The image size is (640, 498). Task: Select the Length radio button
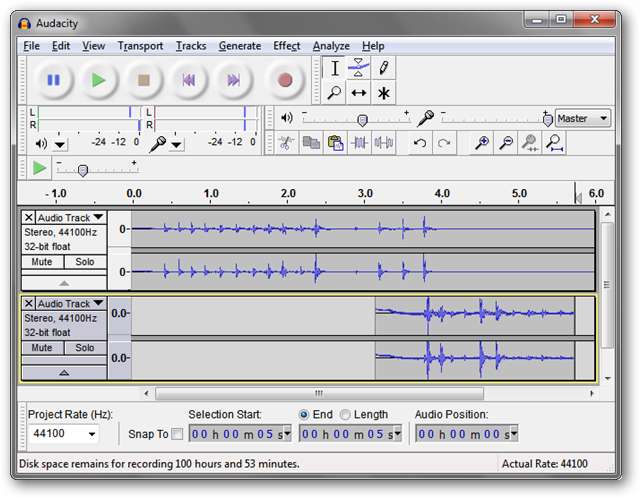[345, 414]
